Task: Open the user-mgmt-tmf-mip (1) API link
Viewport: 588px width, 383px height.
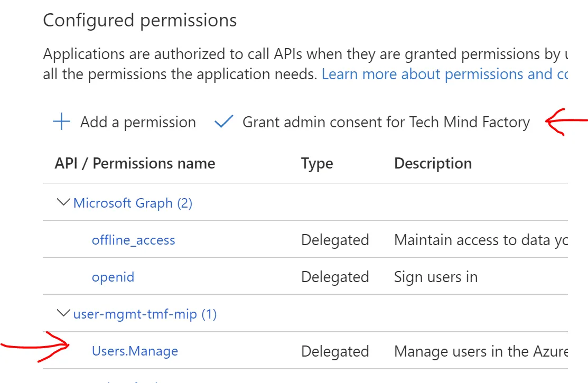Action: [x=145, y=314]
